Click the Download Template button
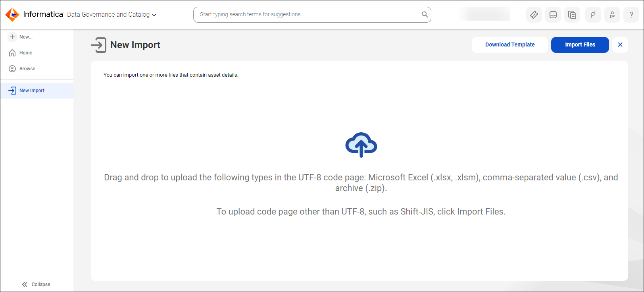 pos(510,45)
